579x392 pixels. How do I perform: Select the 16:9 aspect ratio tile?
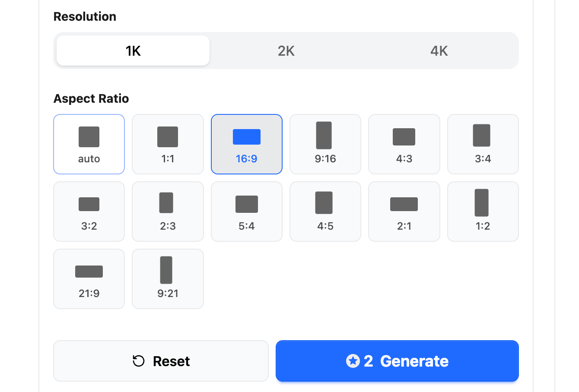(x=247, y=144)
